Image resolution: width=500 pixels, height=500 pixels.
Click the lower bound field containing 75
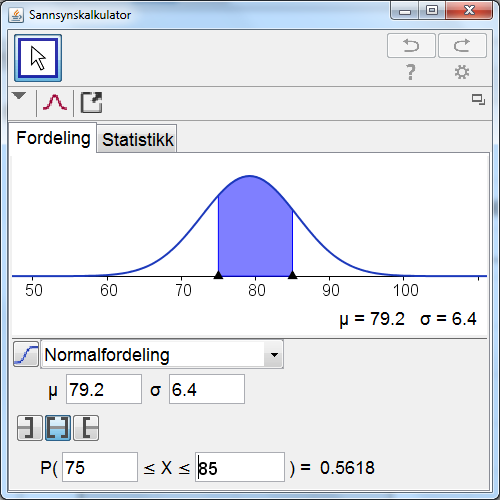click(100, 467)
